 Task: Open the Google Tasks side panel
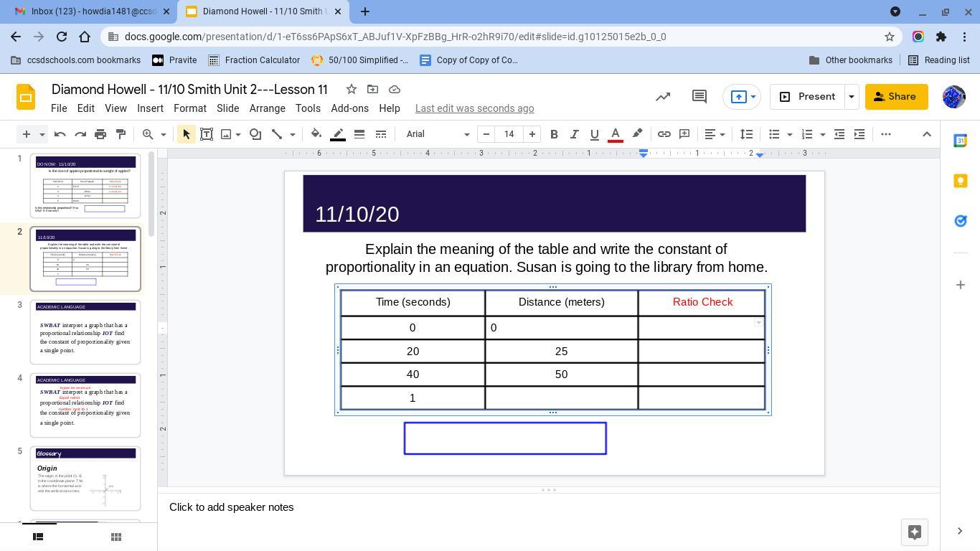[x=960, y=221]
